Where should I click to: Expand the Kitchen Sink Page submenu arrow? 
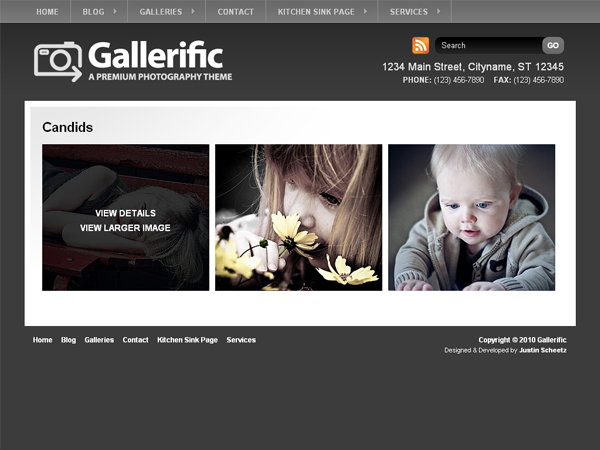[x=365, y=11]
